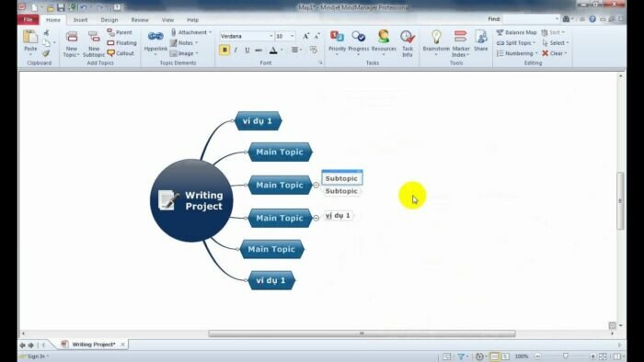Image resolution: width=644 pixels, height=362 pixels.
Task: Insert a New Subtopic
Action: pos(94,43)
